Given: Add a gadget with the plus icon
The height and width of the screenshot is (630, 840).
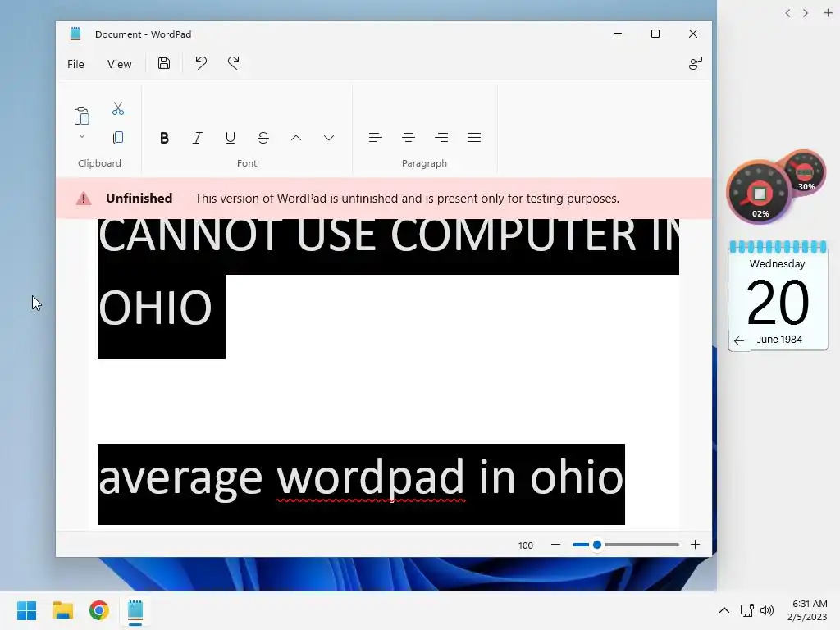Looking at the screenshot, I should pos(828,13).
